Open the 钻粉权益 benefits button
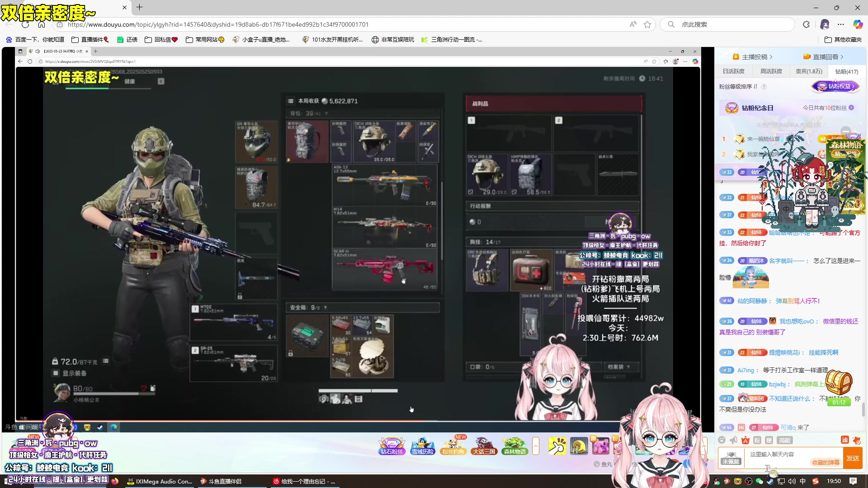The image size is (868, 488). (x=835, y=86)
